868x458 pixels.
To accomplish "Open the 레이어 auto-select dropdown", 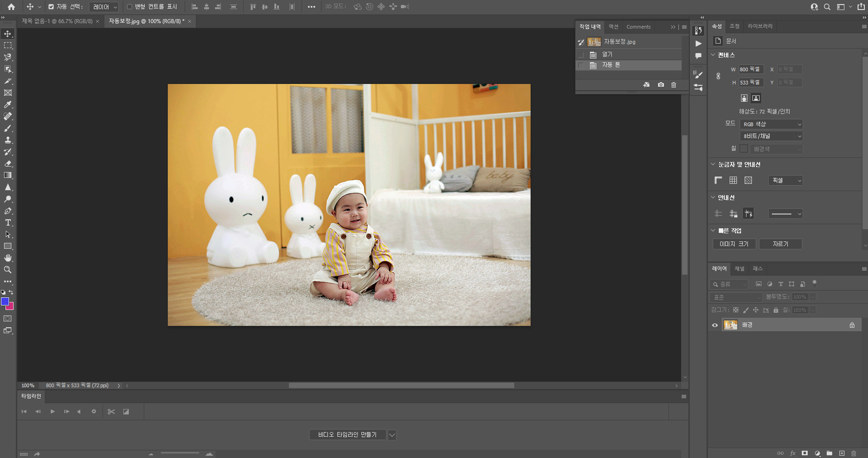I will [x=104, y=7].
